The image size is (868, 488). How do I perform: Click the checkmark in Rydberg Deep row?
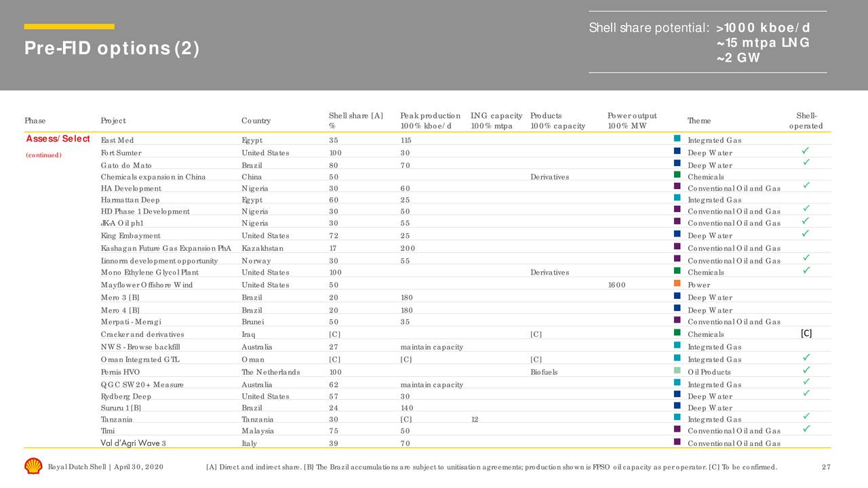point(806,394)
